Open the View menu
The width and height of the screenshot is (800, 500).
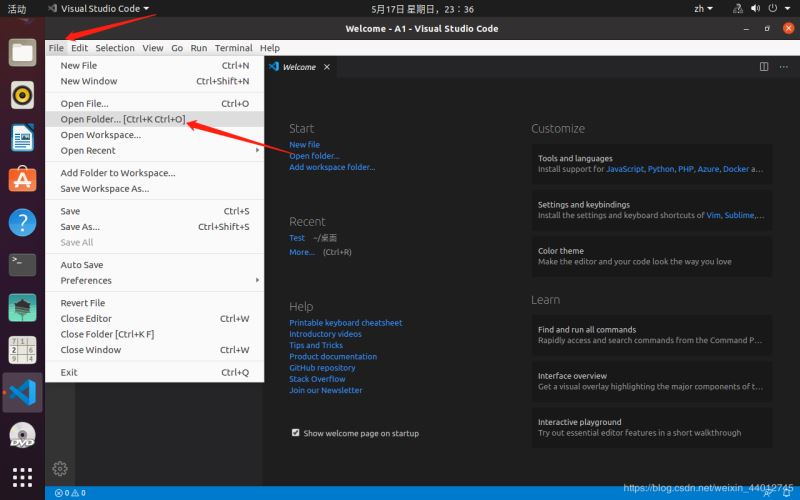(x=153, y=48)
